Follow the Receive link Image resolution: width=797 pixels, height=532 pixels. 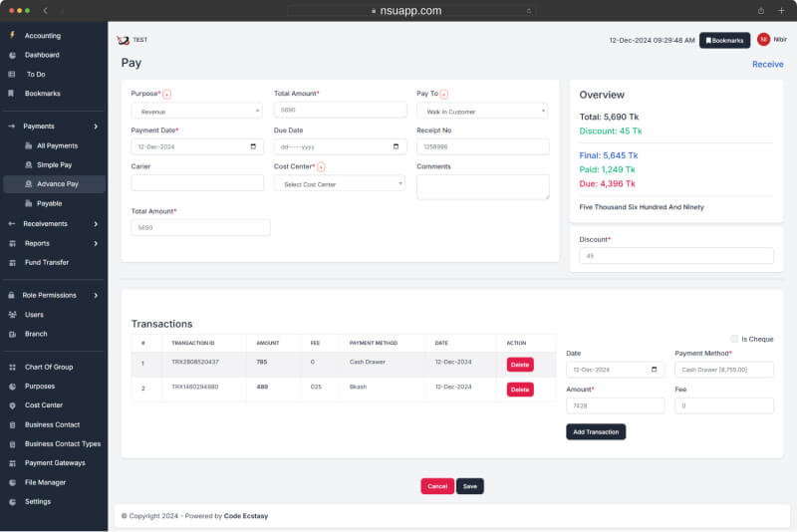[767, 64]
